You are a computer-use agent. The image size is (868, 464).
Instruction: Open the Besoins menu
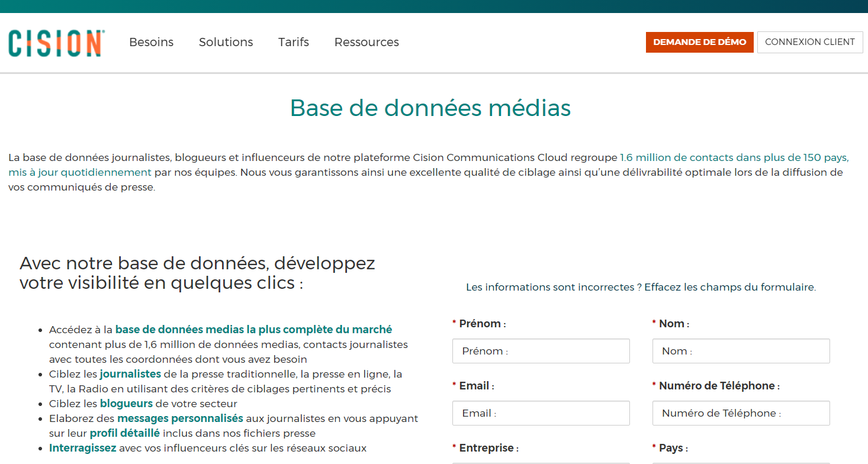pos(152,42)
